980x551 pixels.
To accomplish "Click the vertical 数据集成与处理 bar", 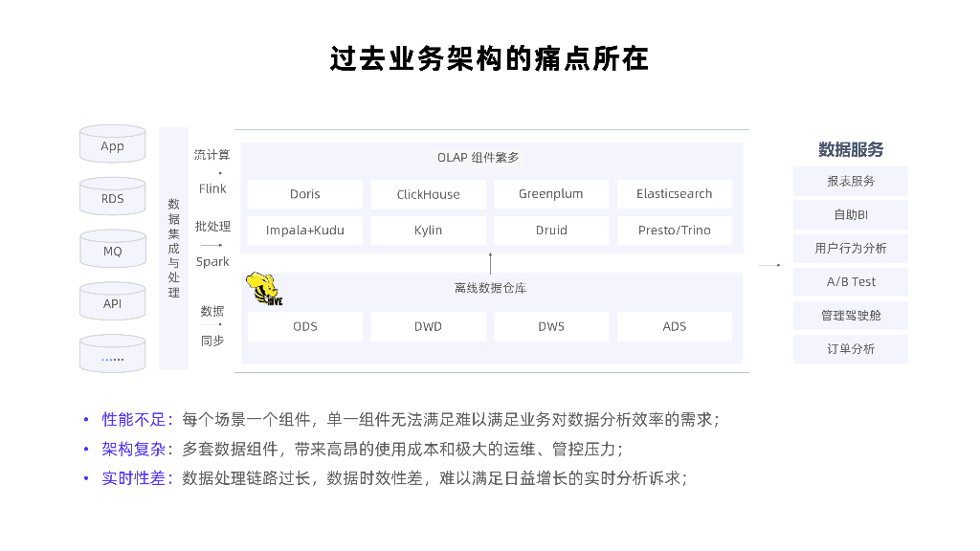I will tap(174, 248).
